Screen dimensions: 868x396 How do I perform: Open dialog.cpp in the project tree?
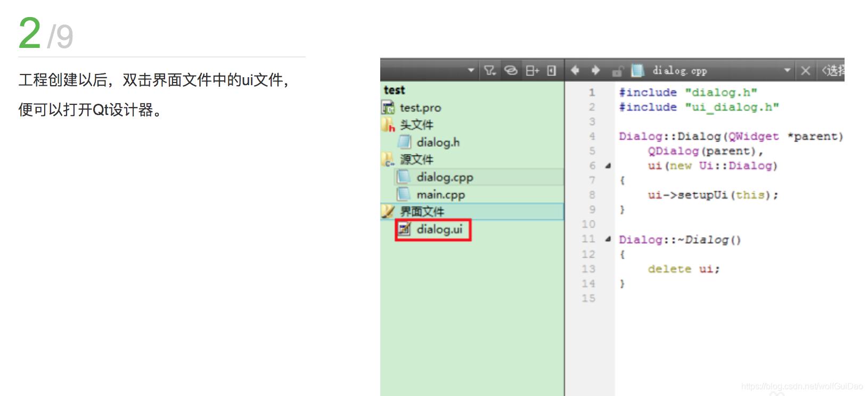tap(445, 177)
